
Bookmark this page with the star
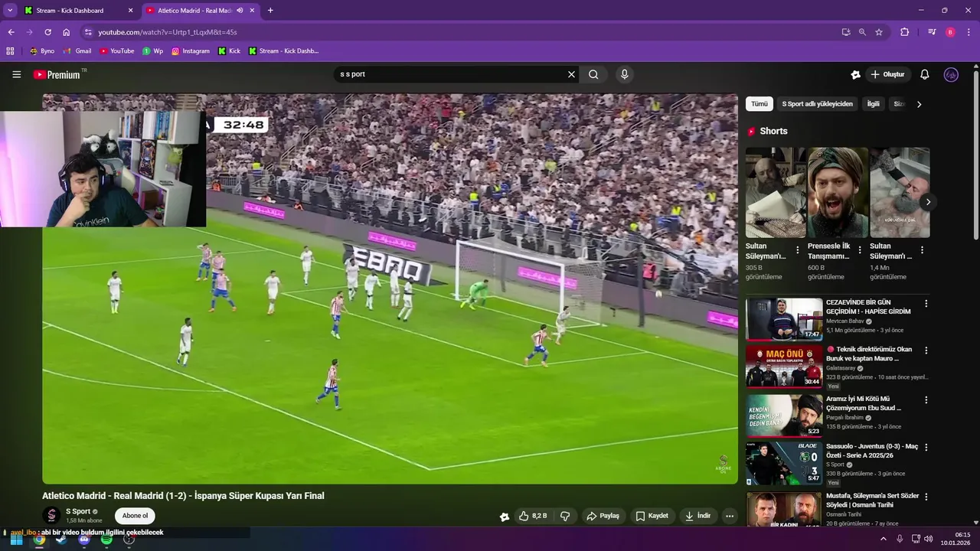coord(879,32)
